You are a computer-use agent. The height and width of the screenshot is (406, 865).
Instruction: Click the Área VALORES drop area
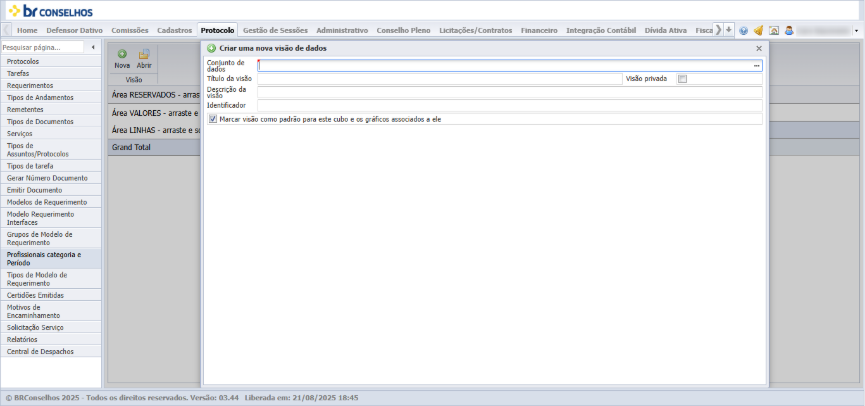154,113
